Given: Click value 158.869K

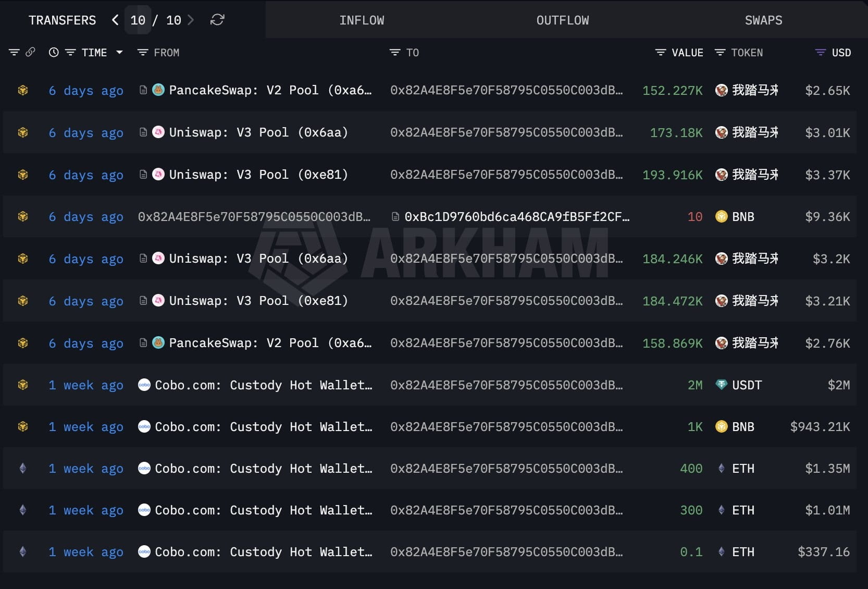Looking at the screenshot, I should coord(673,343).
